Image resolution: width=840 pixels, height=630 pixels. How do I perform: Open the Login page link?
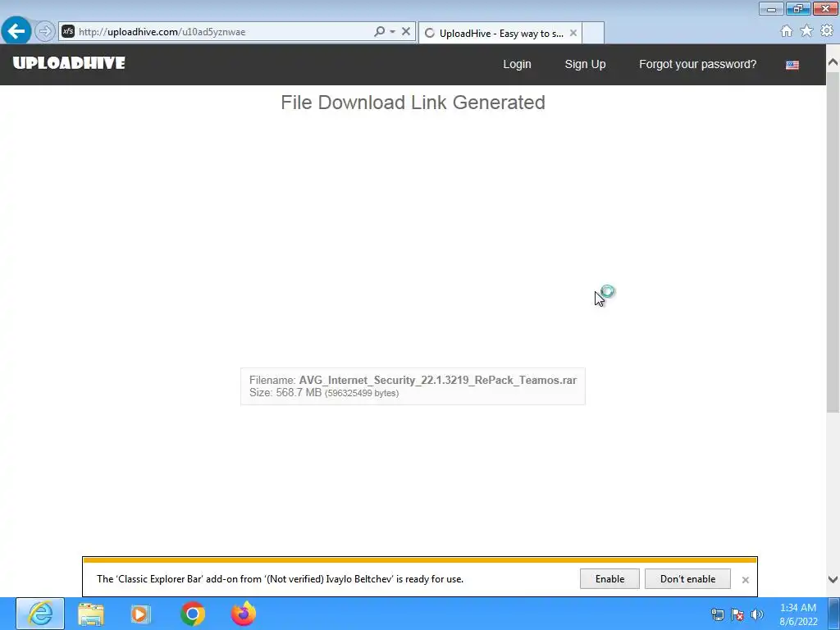[517, 64]
